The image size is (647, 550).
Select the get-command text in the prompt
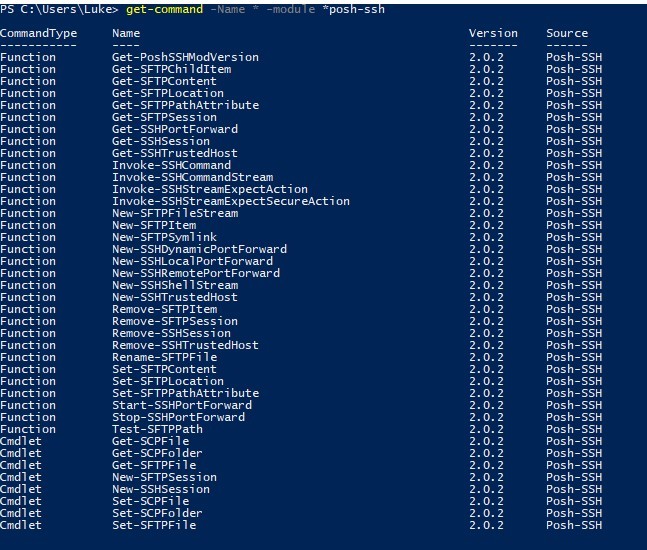pos(164,9)
